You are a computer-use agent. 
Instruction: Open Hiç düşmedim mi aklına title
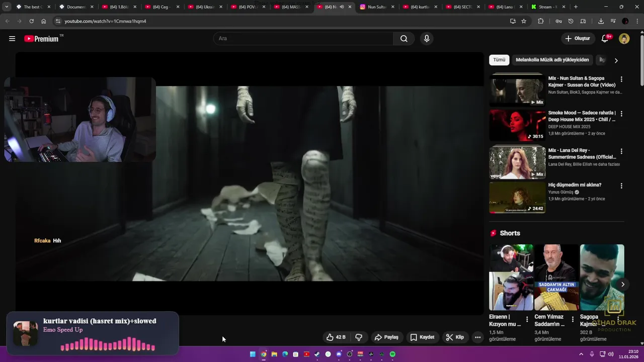coord(575,185)
